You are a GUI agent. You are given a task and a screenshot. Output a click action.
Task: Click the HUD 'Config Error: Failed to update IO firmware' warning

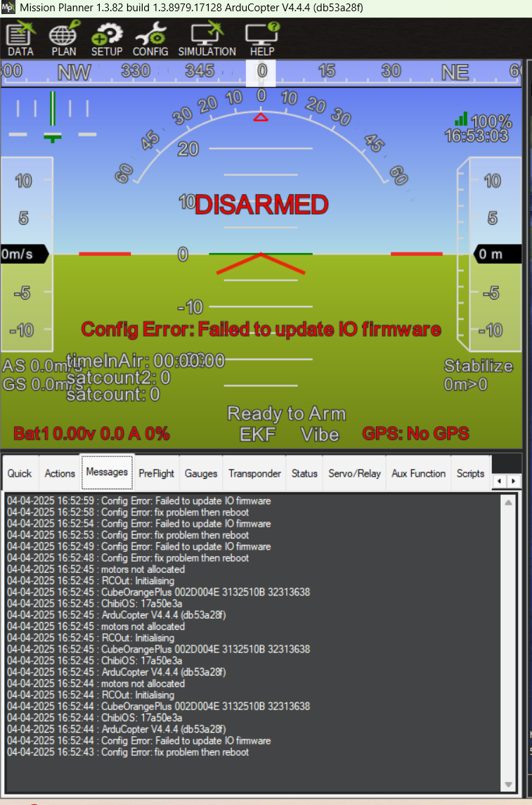(x=261, y=329)
